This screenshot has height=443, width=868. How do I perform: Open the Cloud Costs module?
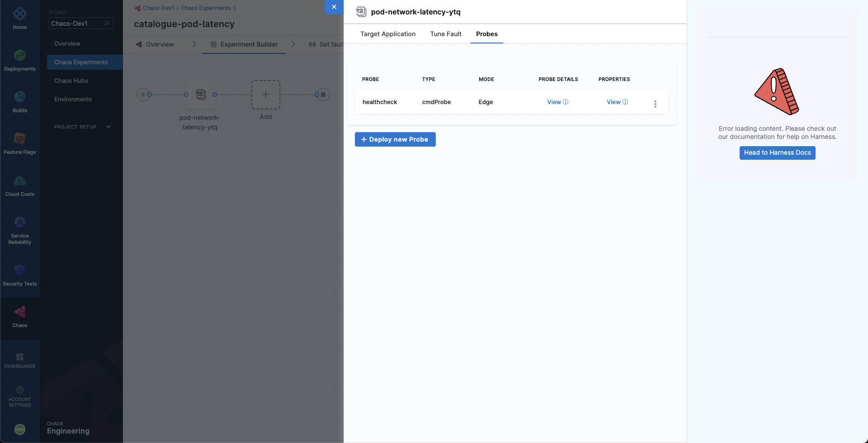click(x=19, y=186)
